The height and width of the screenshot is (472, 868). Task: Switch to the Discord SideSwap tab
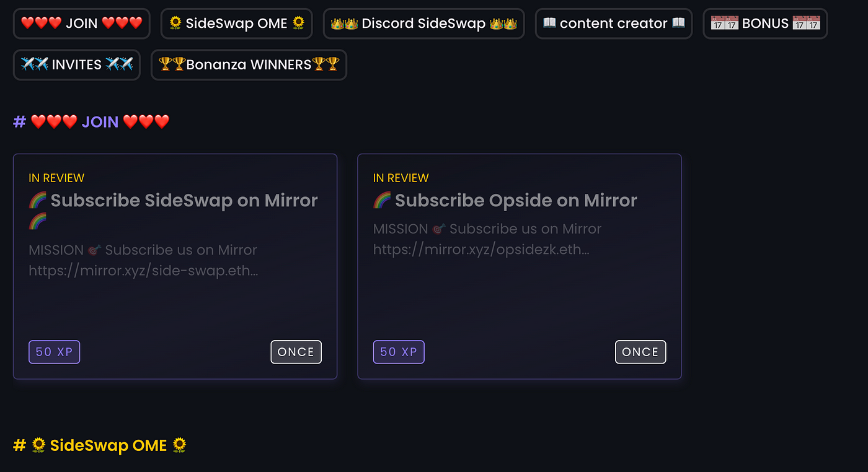point(423,24)
